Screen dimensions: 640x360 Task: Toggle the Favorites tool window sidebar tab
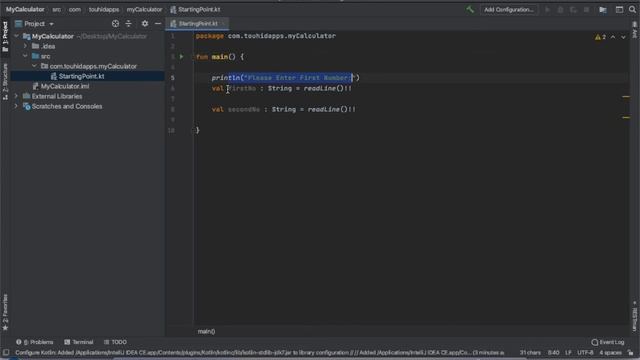[x=5, y=312]
